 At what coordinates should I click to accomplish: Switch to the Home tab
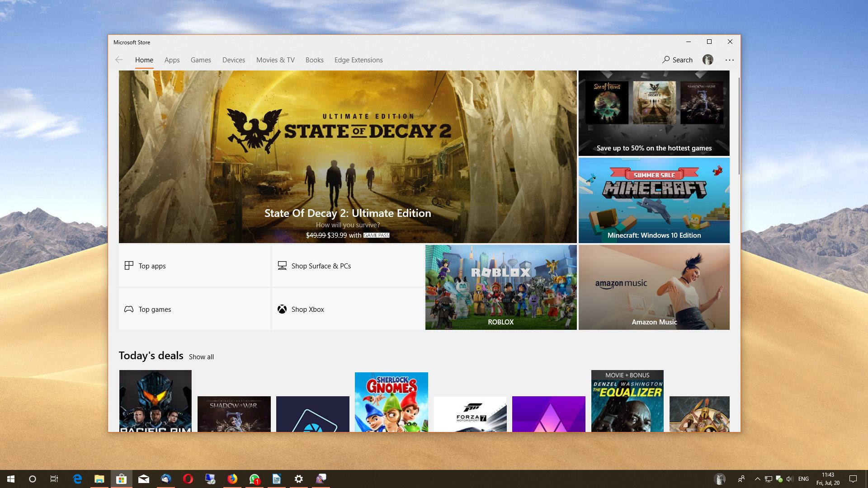tap(144, 60)
